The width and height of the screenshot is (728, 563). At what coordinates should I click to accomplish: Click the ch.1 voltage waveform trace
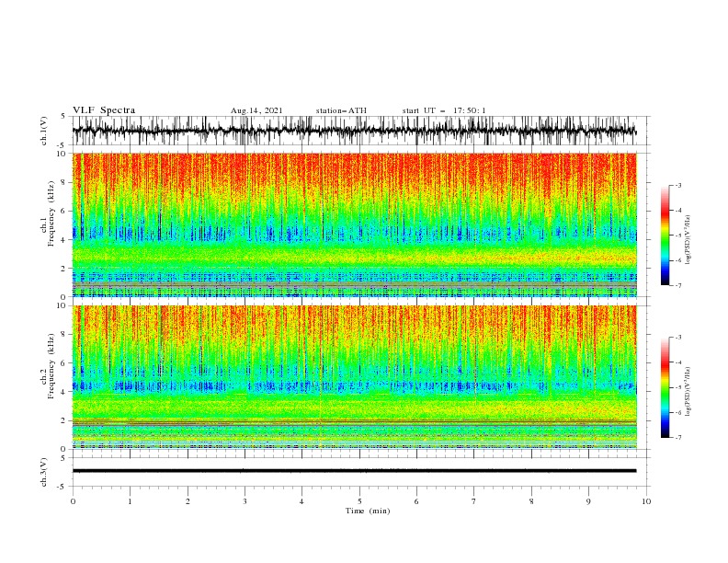[x=354, y=131]
